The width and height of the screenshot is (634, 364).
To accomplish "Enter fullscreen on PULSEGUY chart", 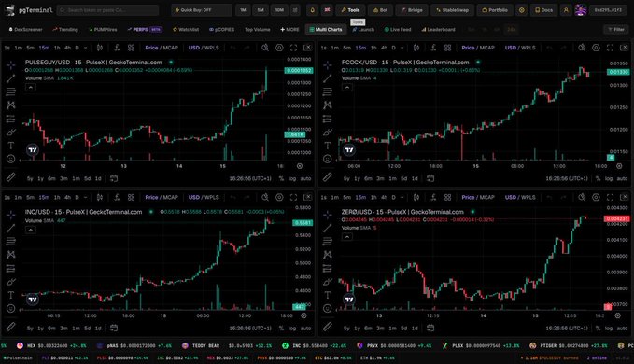I will (293, 48).
